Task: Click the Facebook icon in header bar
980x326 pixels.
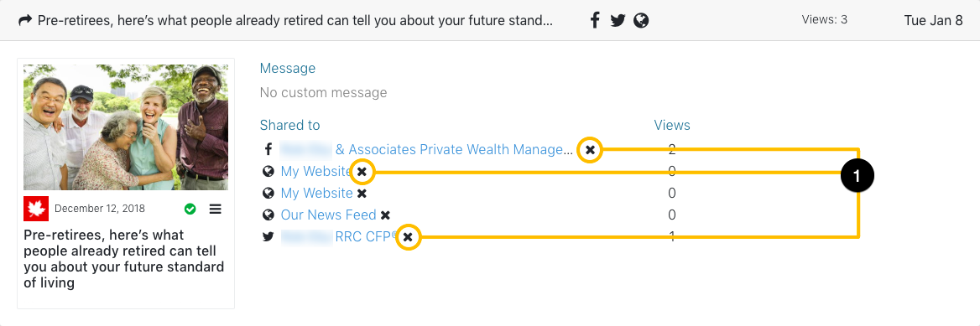Action: pos(595,21)
